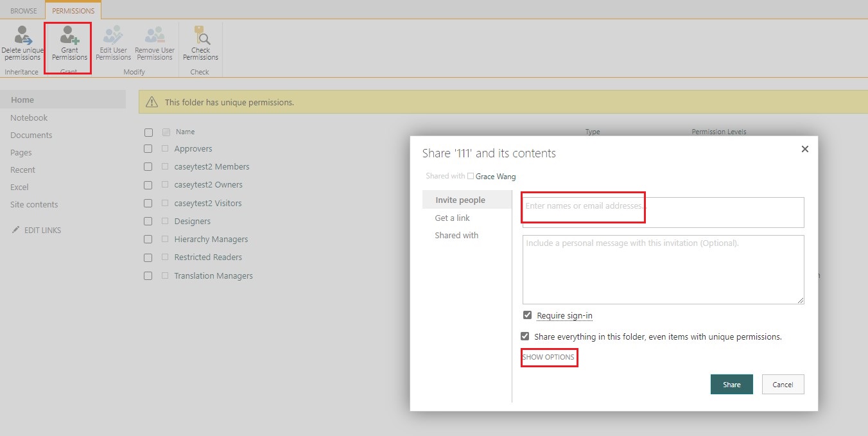
Task: Click the personal message text area
Action: click(x=663, y=270)
